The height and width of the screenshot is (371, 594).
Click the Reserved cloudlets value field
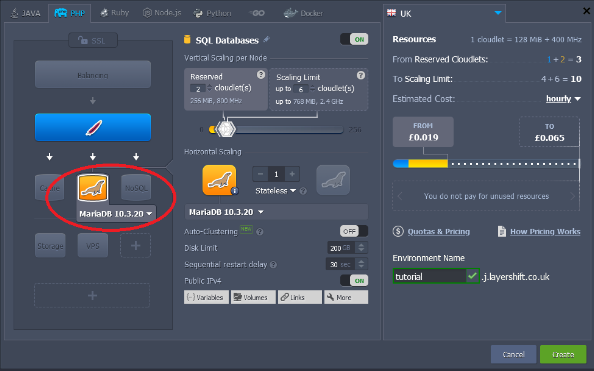(x=198, y=89)
